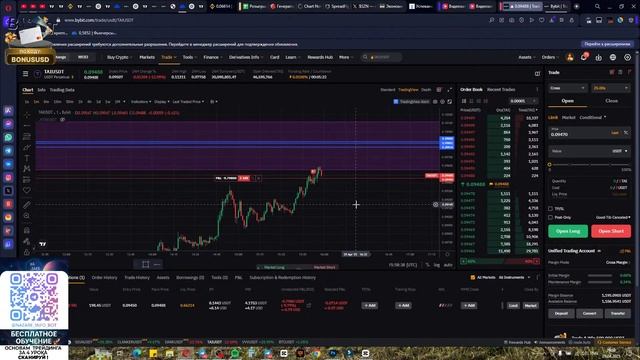The image size is (640, 360).
Task: Open the Markets menu
Action: point(147,57)
